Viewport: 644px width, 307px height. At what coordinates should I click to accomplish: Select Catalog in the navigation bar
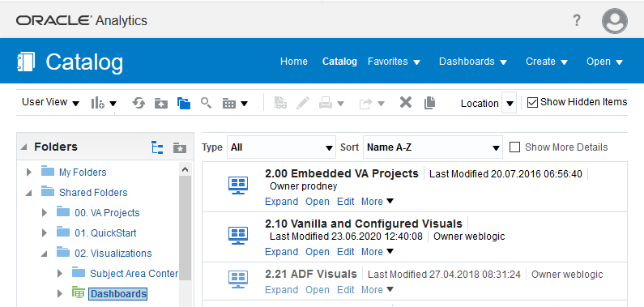tap(339, 62)
